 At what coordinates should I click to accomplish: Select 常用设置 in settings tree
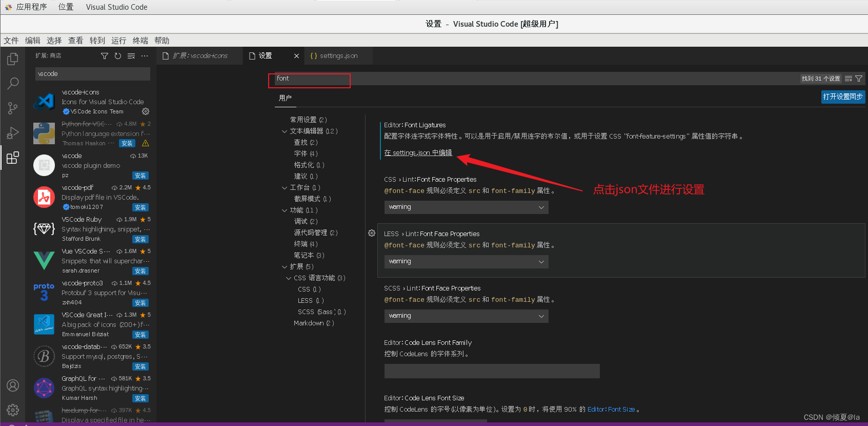click(309, 120)
